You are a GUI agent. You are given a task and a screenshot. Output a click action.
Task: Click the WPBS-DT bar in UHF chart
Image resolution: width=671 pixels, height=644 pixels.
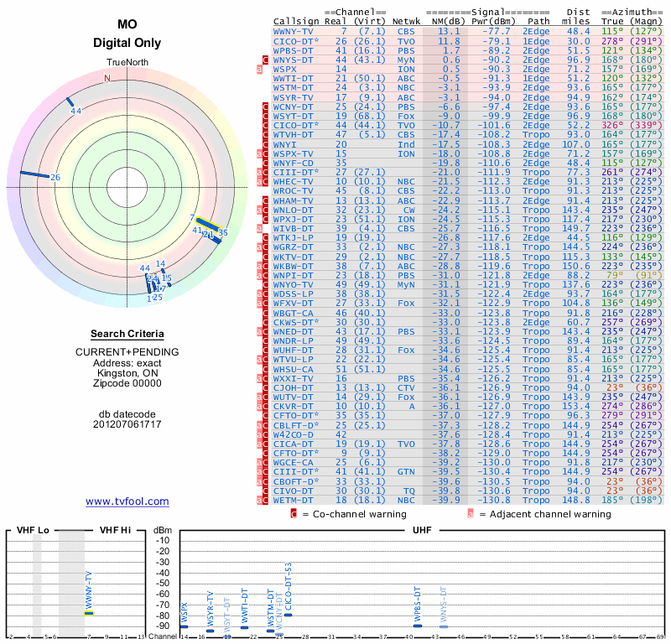pyautogui.click(x=418, y=625)
